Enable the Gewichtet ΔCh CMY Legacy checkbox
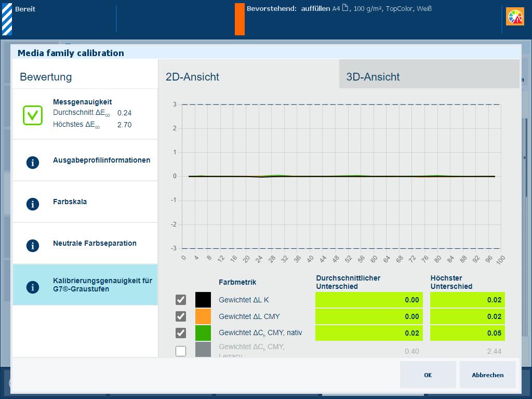 [181, 351]
